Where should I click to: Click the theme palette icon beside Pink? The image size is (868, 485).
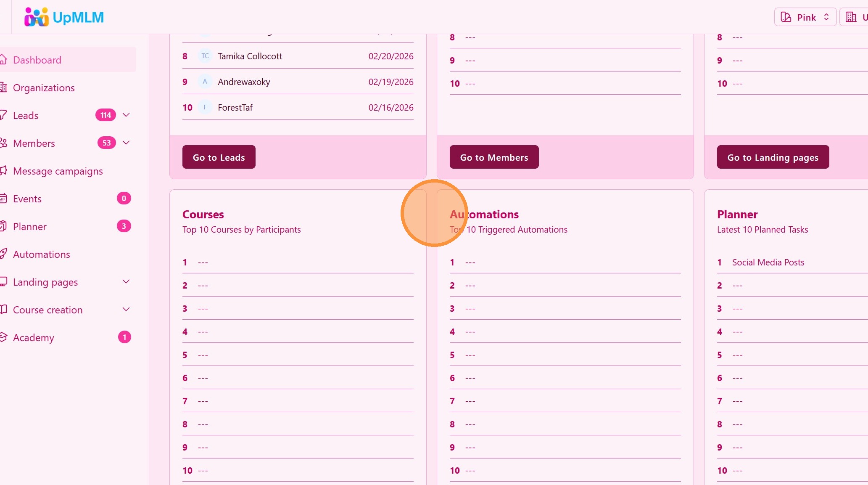pos(786,17)
